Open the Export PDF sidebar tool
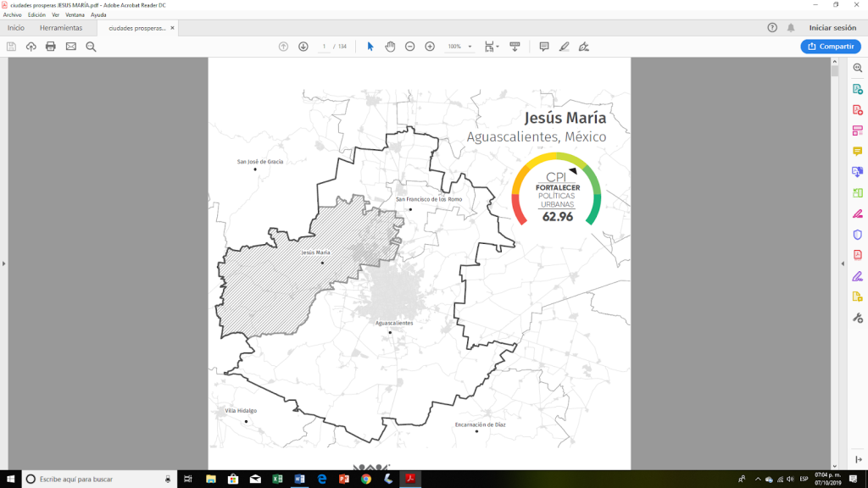Screen dimensions: 868x488 (857, 90)
